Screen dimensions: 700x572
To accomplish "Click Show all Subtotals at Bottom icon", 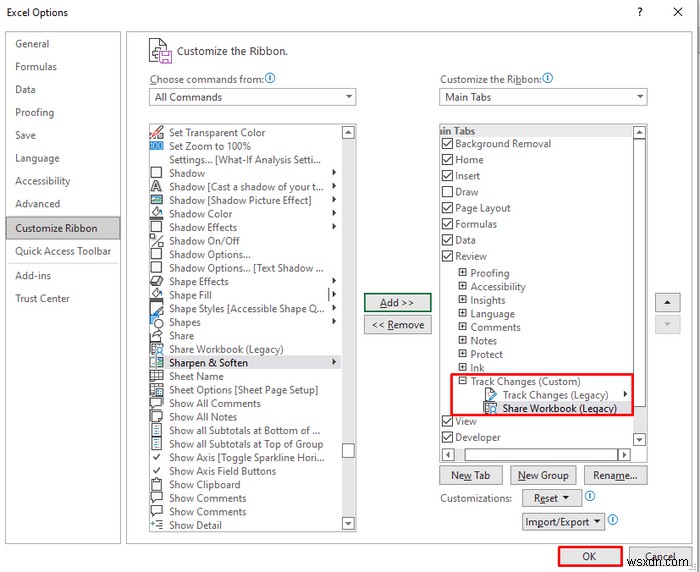I will click(x=157, y=430).
